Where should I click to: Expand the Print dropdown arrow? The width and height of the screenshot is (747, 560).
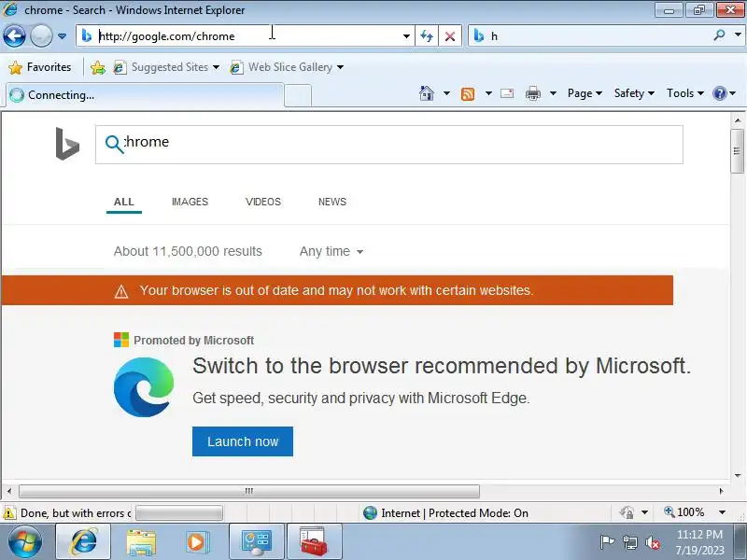pyautogui.click(x=553, y=93)
